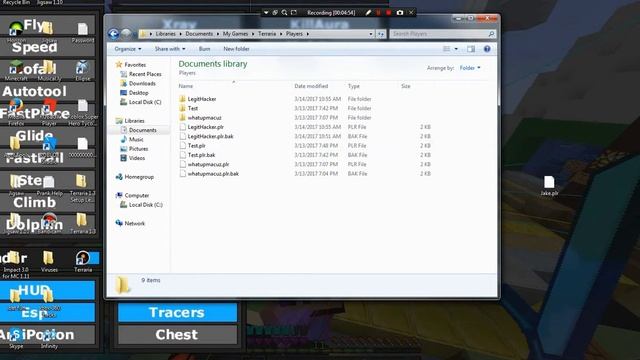Select the Test folder in file list

(x=189, y=108)
